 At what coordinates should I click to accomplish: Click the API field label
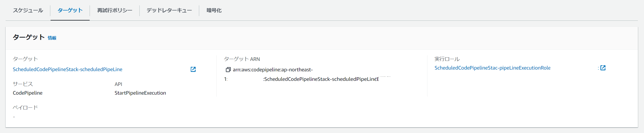click(x=118, y=84)
